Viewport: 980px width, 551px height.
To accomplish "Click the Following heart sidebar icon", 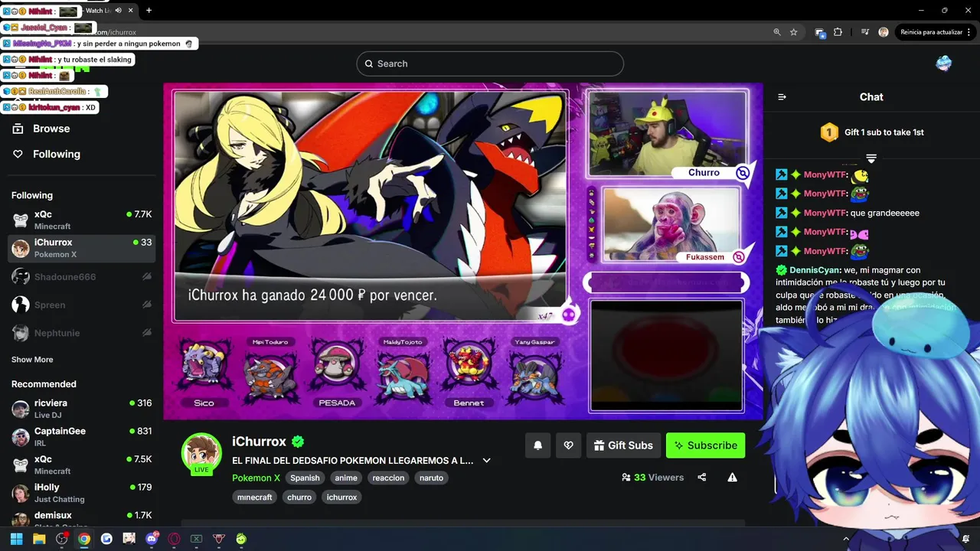I will [18, 154].
